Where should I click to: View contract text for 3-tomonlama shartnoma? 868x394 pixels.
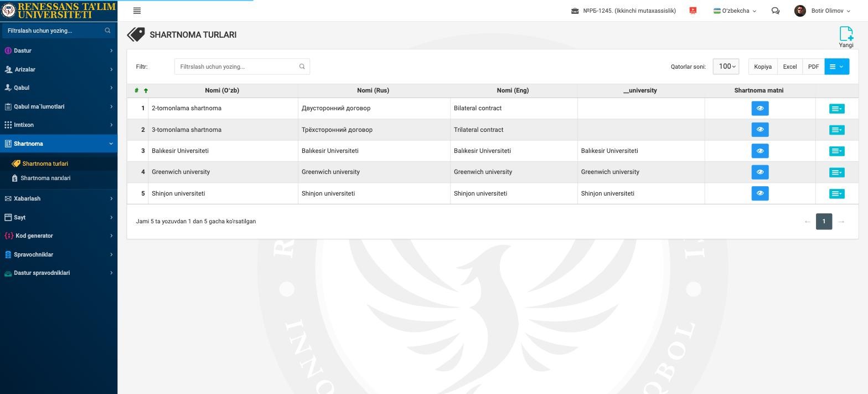[x=759, y=129]
